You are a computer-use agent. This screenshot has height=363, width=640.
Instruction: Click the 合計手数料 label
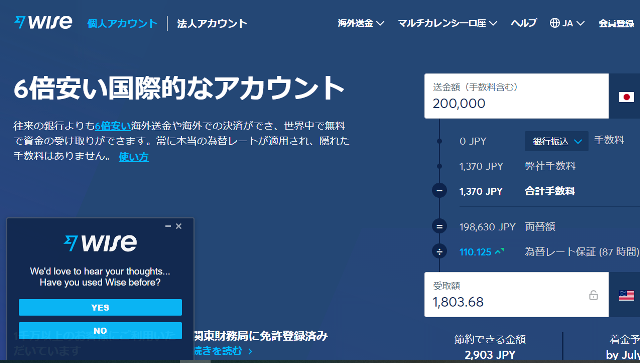549,191
